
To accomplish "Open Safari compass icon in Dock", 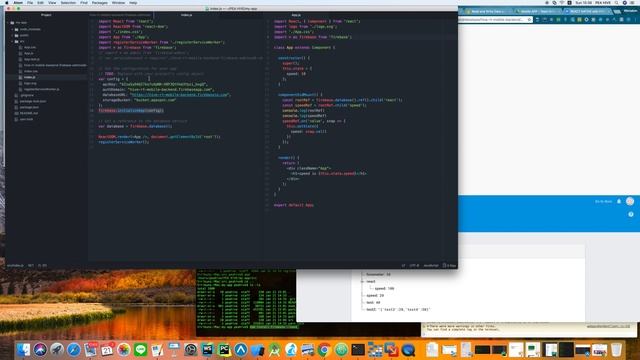I will (73, 350).
